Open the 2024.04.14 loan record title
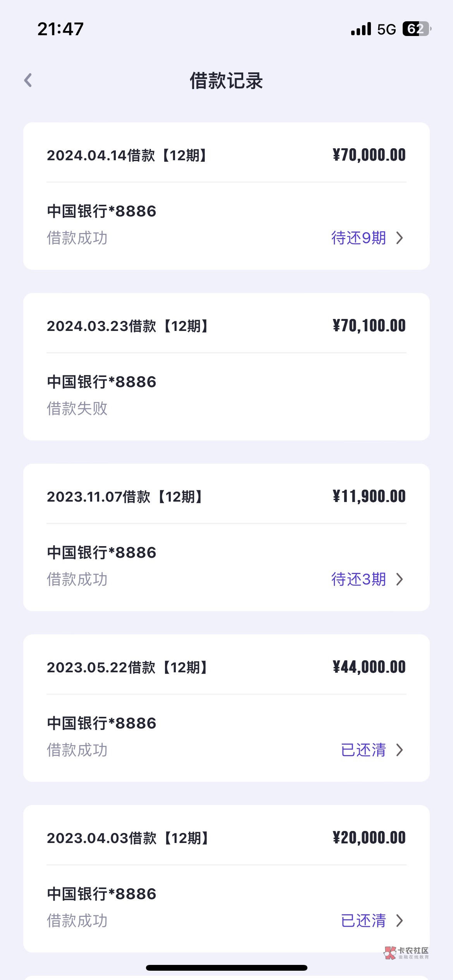 click(x=127, y=156)
